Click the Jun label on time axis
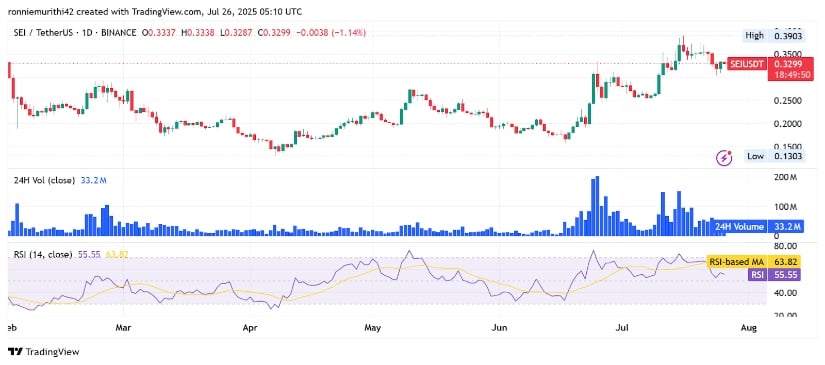825x365 pixels. tap(498, 328)
